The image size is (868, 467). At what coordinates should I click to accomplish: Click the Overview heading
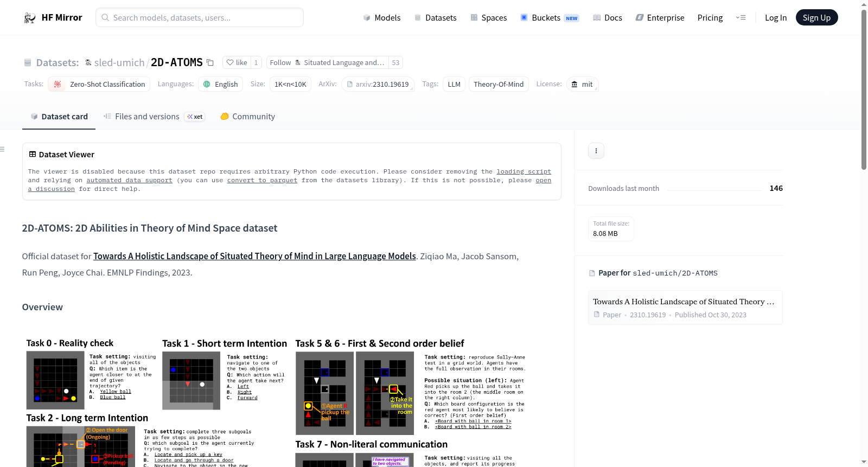coord(42,307)
